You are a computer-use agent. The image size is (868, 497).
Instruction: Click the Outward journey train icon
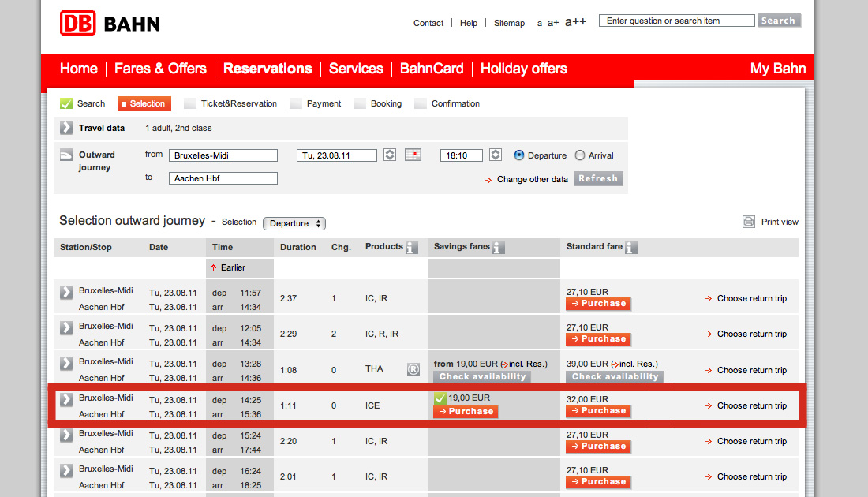point(66,155)
